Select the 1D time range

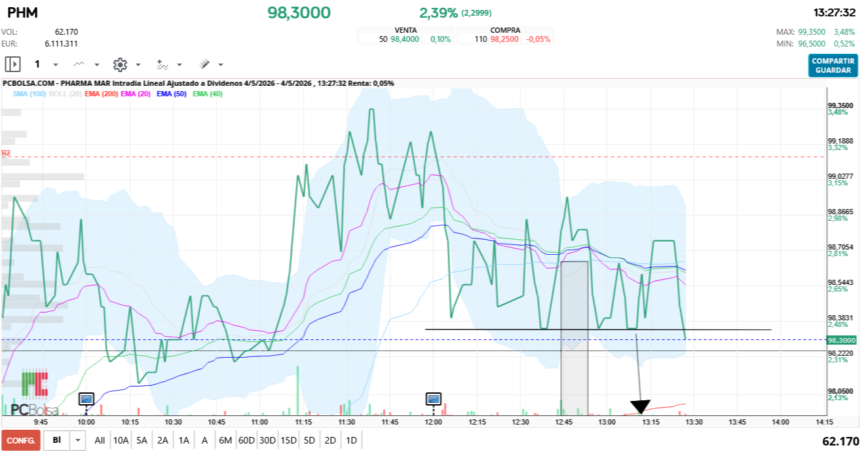click(x=351, y=440)
